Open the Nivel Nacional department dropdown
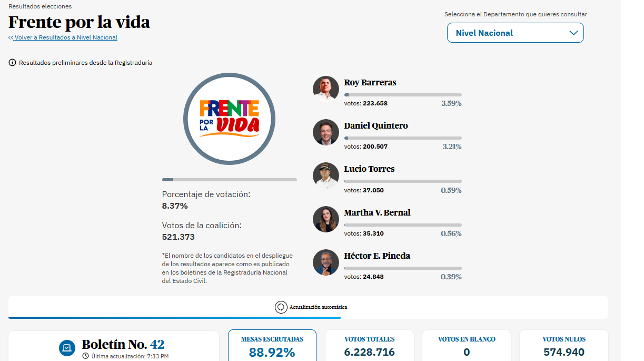This screenshot has width=644, height=361. coord(515,33)
